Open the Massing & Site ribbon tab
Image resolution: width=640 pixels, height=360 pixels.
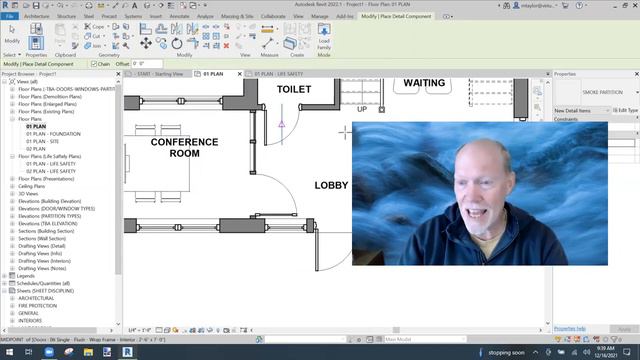(x=237, y=16)
